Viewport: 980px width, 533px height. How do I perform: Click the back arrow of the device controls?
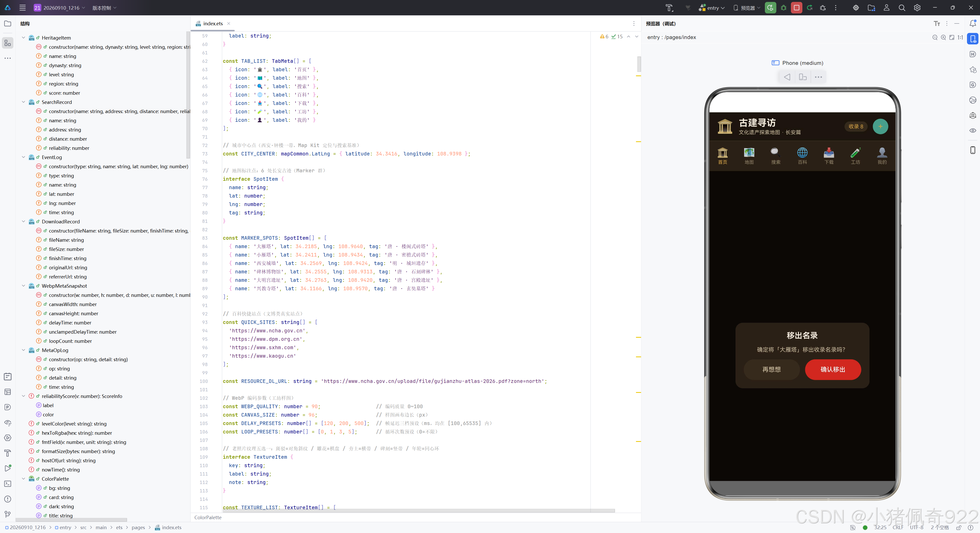(787, 77)
